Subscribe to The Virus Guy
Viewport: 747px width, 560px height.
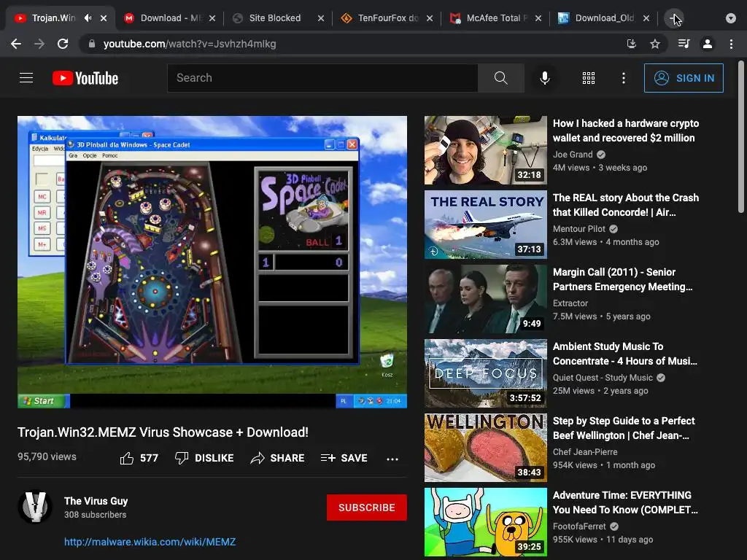coord(367,507)
